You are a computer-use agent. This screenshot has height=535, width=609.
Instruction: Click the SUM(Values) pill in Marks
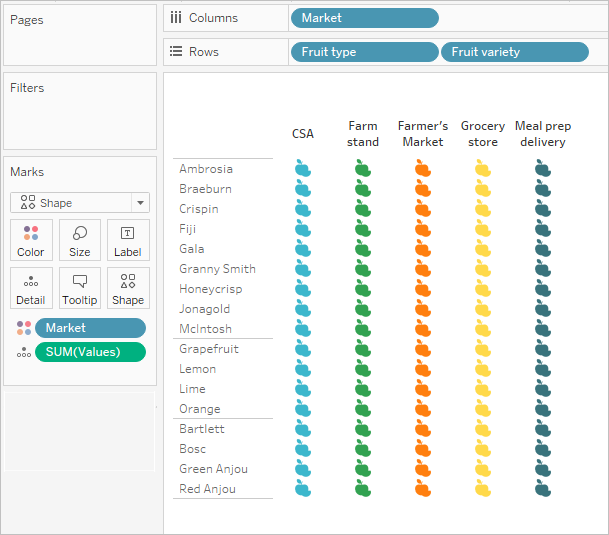click(90, 352)
